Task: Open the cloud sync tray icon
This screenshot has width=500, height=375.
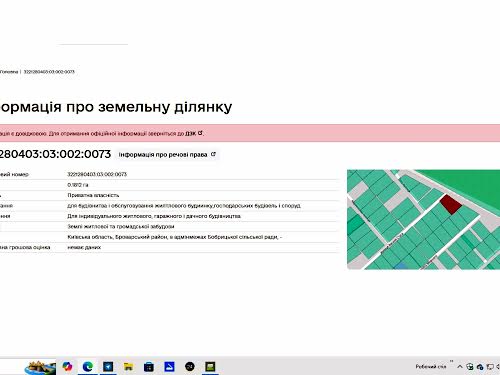Action: pyautogui.click(x=480, y=367)
